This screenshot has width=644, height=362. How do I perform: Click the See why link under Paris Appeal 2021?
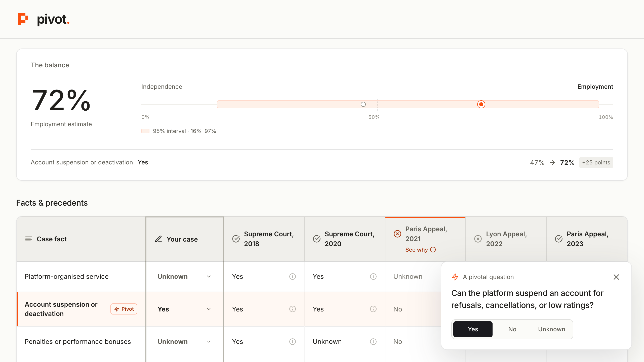click(x=420, y=250)
